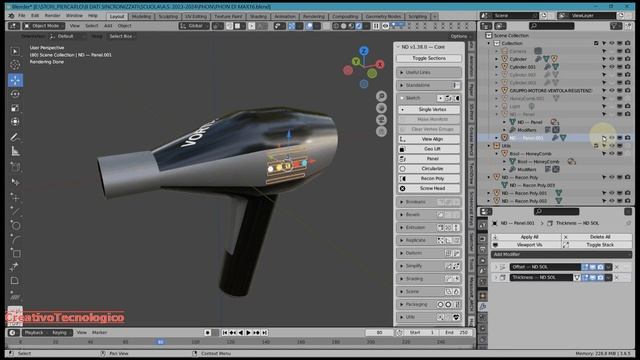
Task: Expand the Booleans section
Action: click(429, 202)
